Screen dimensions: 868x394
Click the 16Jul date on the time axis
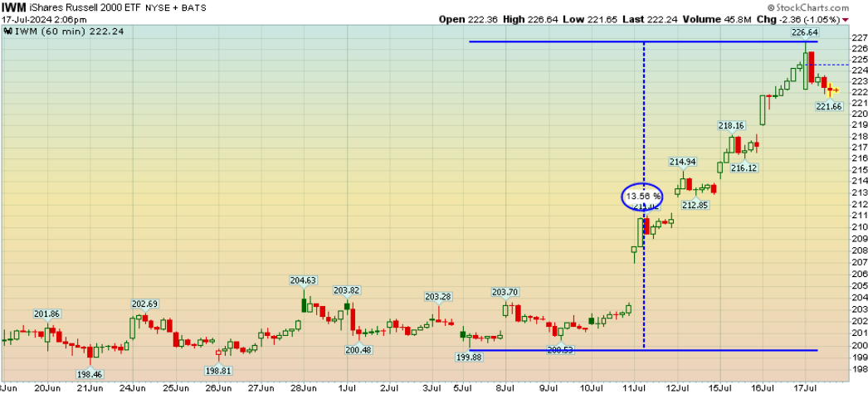pyautogui.click(x=764, y=387)
